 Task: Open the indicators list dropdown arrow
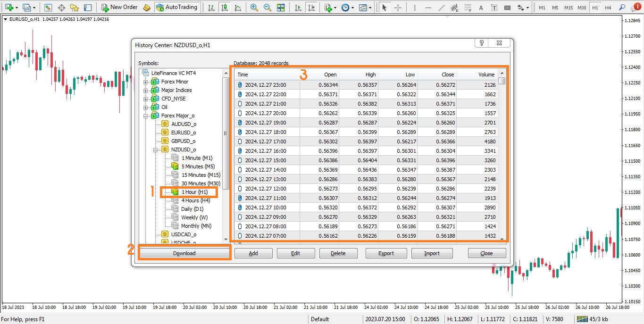(335, 8)
